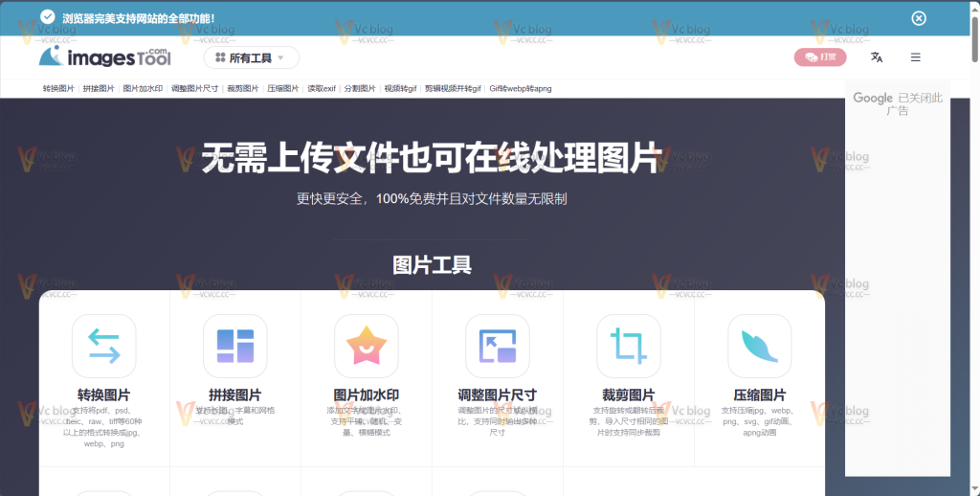
Task: Click the 图片加水印 star watermark icon
Action: [x=366, y=346]
